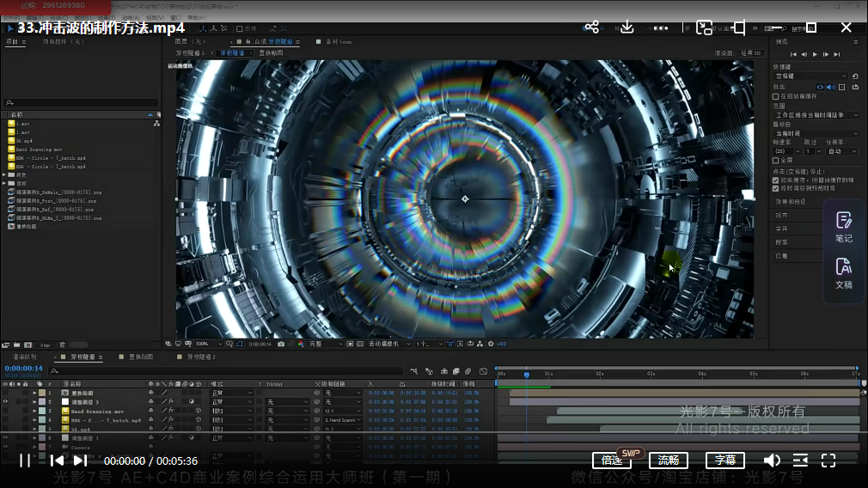Switch to the 置换贴图 timeline tab
Viewport: 868px width, 488px height.
tap(139, 357)
